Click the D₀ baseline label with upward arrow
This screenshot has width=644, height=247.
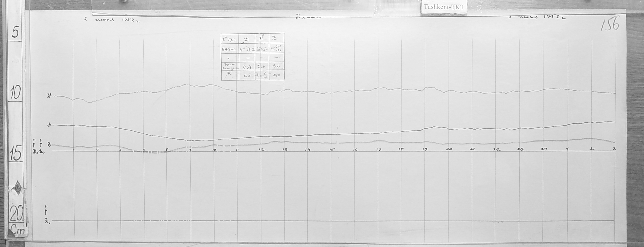(42, 152)
